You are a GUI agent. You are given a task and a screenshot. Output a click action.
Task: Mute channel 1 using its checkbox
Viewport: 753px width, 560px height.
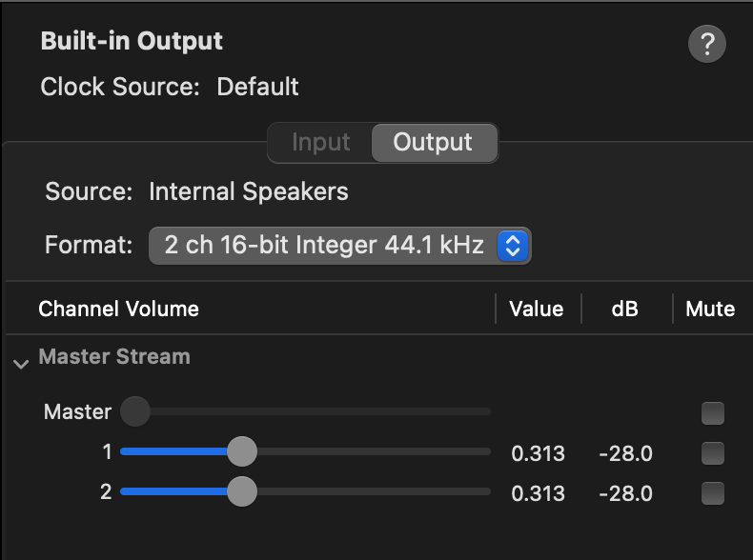click(713, 453)
